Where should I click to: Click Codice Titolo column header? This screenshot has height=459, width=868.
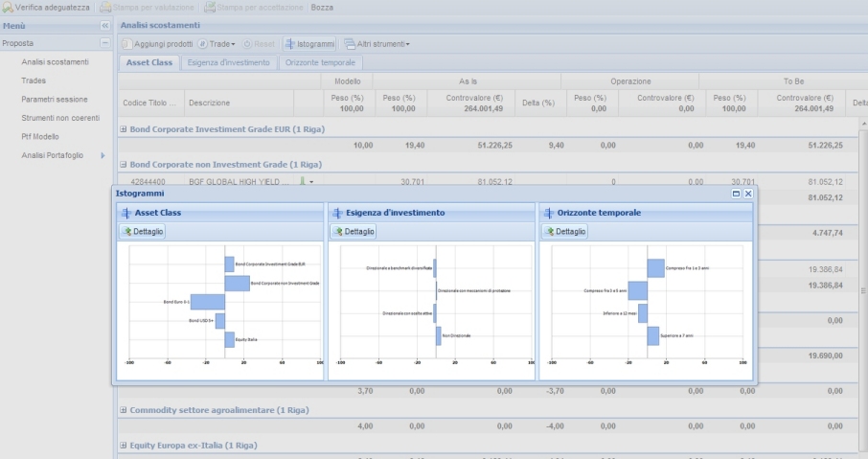[x=150, y=103]
